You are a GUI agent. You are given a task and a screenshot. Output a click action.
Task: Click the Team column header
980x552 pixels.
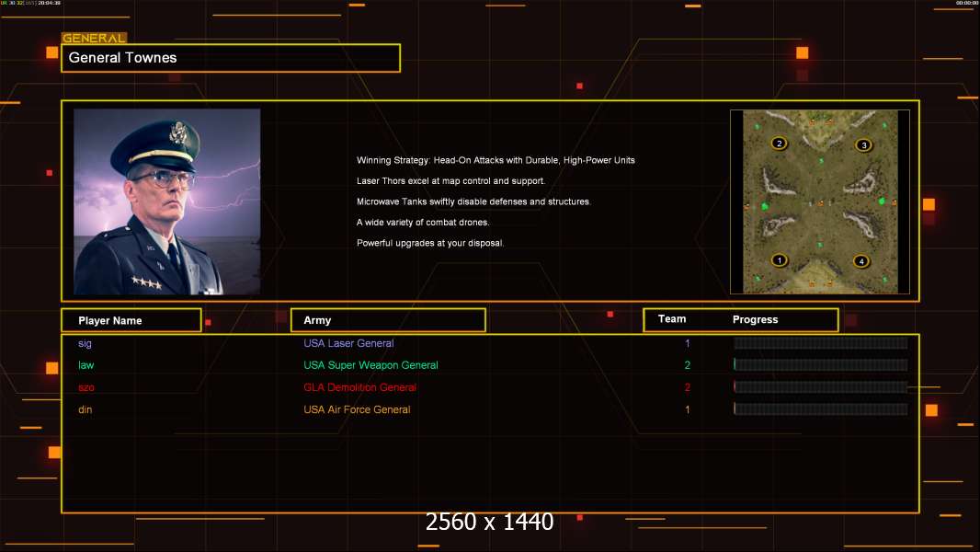coord(672,319)
